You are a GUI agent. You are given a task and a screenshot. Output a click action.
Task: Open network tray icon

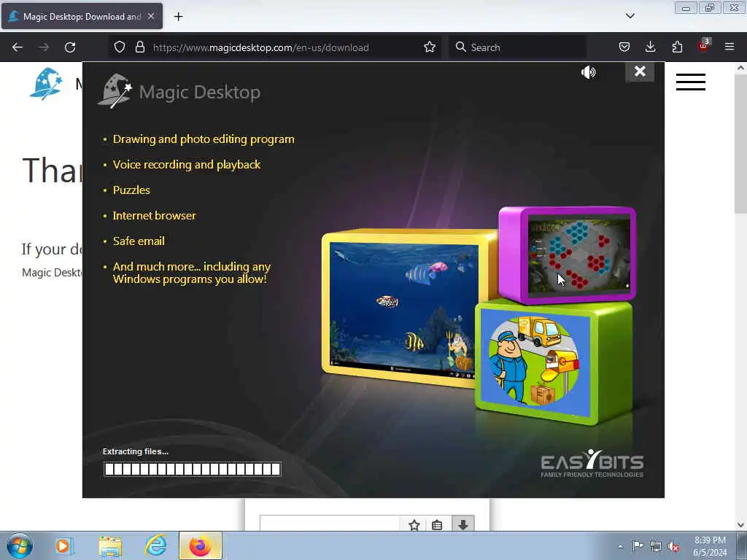656,546
